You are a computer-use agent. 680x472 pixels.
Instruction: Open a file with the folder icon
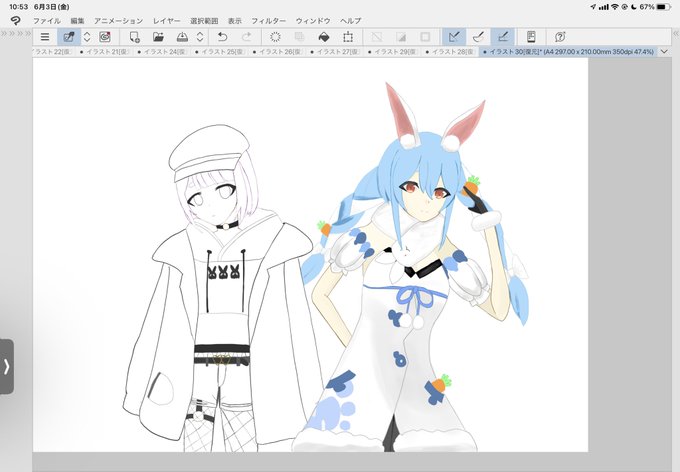(158, 37)
